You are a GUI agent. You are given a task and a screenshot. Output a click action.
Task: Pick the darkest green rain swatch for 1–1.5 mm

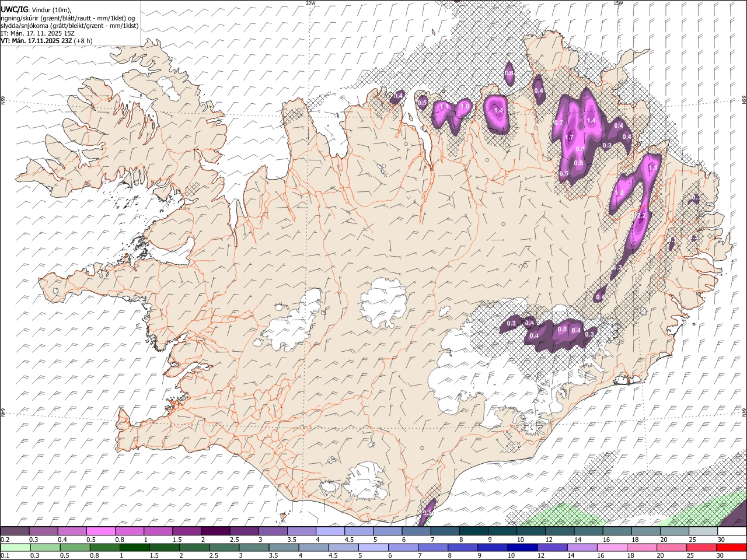click(135, 547)
